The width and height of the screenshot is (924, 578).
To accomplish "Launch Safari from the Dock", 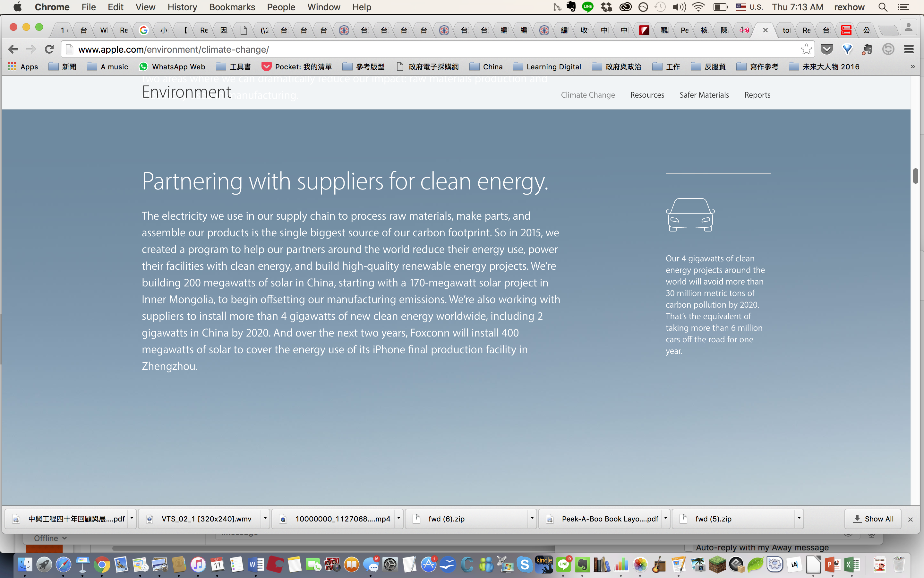I will coord(64,565).
